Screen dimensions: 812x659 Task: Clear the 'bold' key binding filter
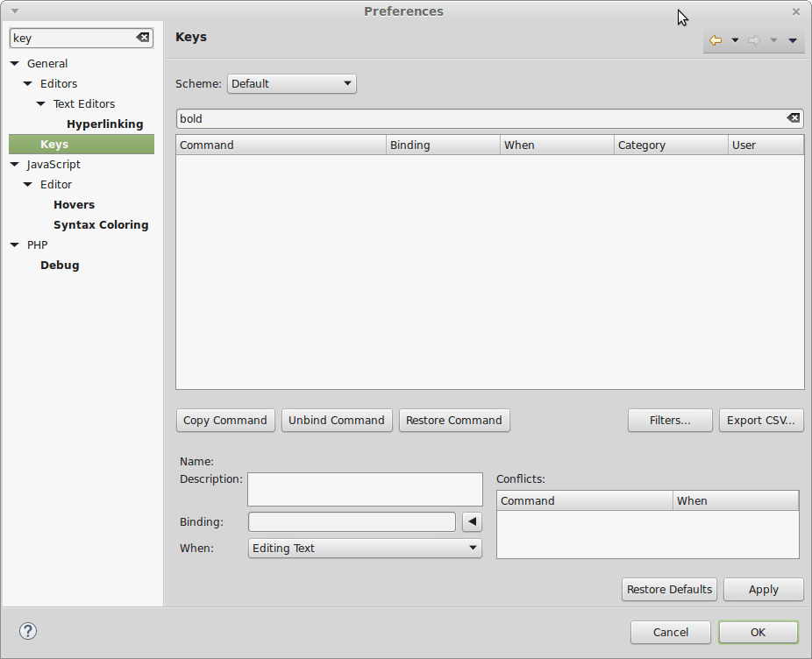[x=793, y=118]
